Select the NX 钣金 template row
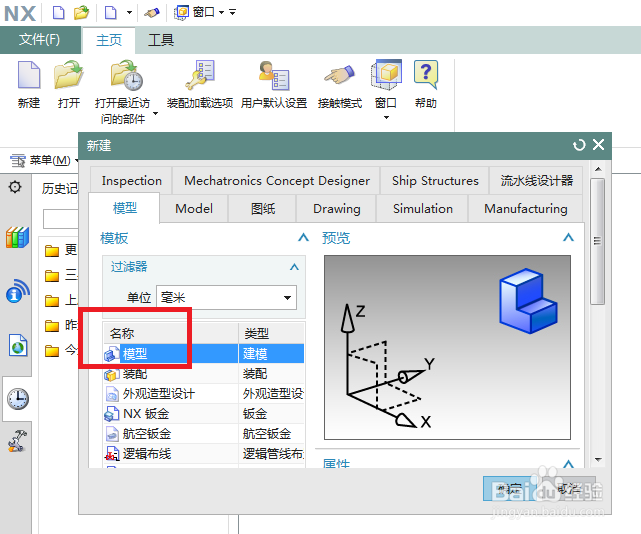 (204, 413)
